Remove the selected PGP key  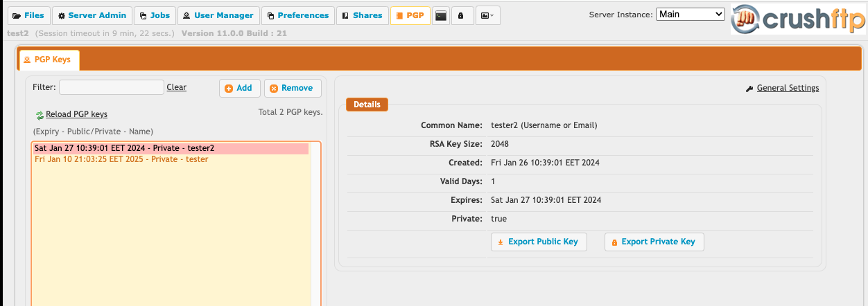click(x=292, y=88)
